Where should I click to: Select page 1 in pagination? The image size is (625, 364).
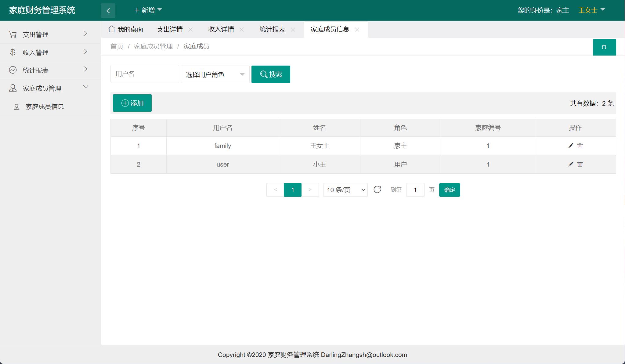292,190
